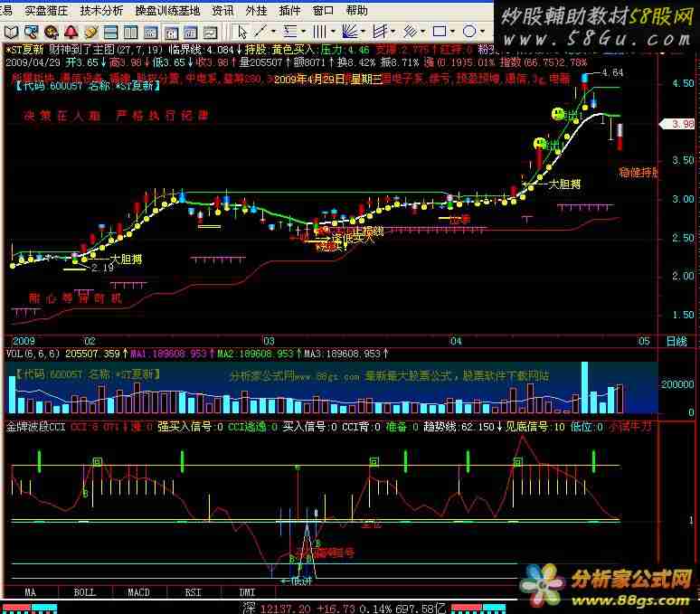700x614 pixels.
Task: Open the 外挂 menu
Action: pyautogui.click(x=256, y=10)
